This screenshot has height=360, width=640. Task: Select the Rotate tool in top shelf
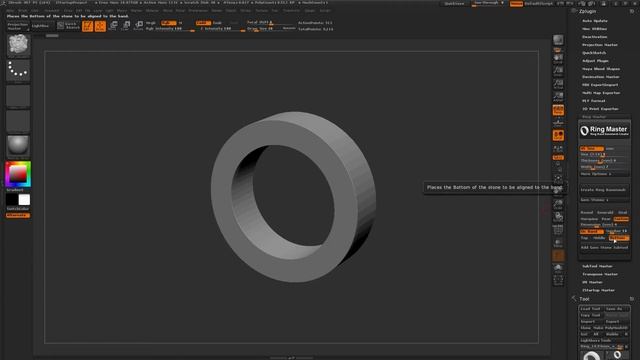coord(139,26)
